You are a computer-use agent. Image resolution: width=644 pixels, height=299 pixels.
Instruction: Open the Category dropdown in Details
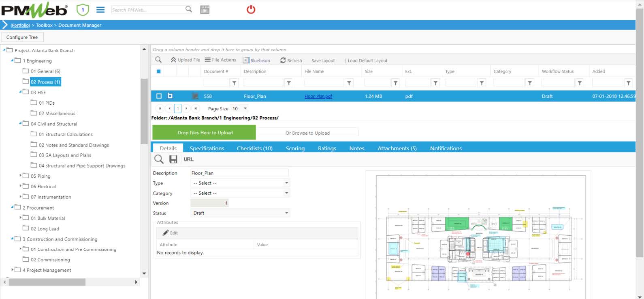click(240, 193)
